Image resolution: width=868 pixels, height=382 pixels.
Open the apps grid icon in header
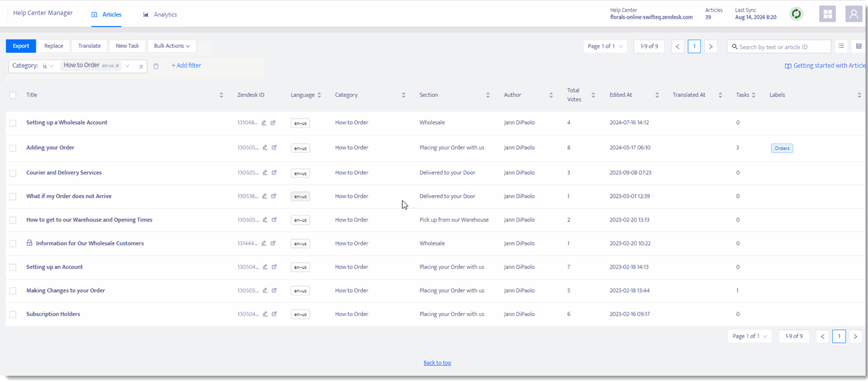[827, 14]
